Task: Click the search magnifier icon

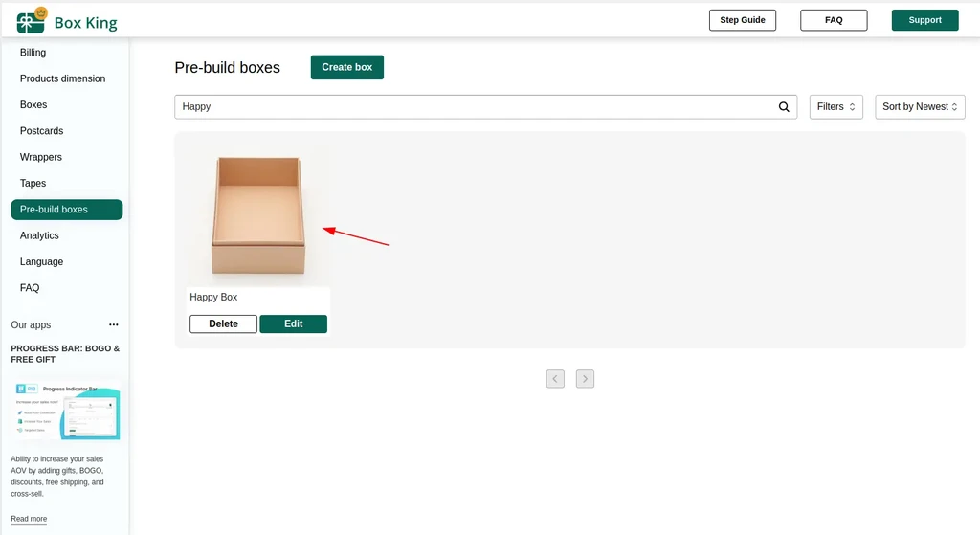Action: [784, 107]
